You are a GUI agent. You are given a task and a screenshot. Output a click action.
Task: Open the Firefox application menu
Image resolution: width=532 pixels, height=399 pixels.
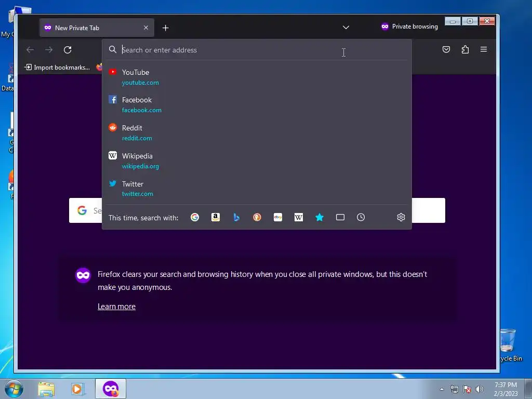[484, 49]
